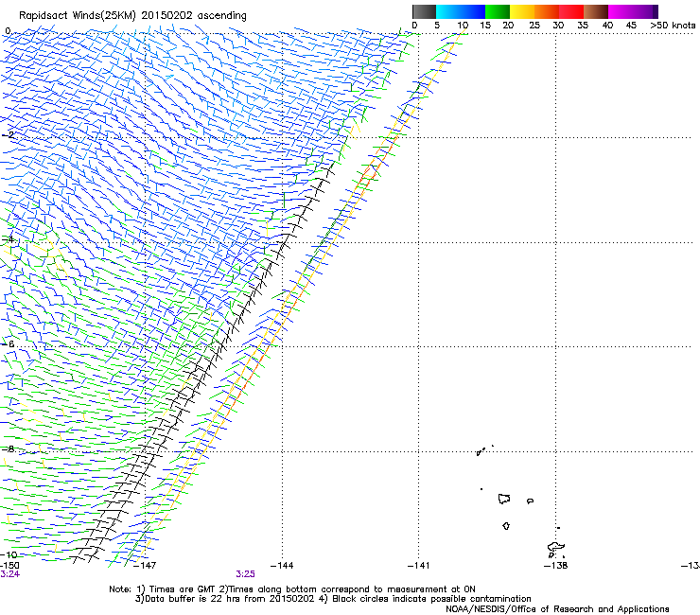This screenshot has width=700, height=615.
Task: Click the '-10' latitude axis label
Action: click(x=9, y=554)
